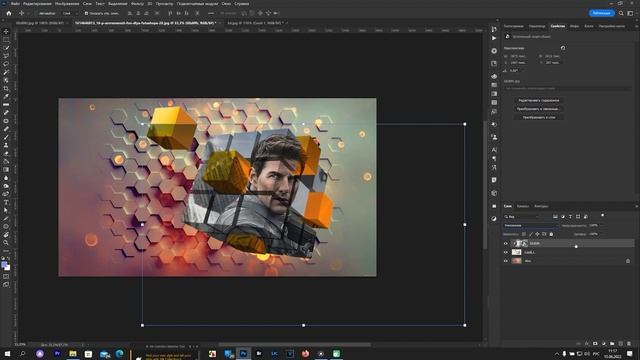Open the layer blend mode dropdown
Image resolution: width=640 pixels, height=360 pixels.
530,225
